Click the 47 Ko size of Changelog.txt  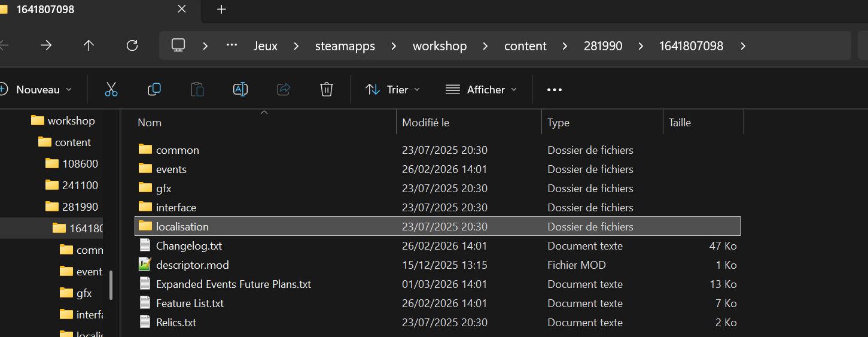pyautogui.click(x=723, y=245)
